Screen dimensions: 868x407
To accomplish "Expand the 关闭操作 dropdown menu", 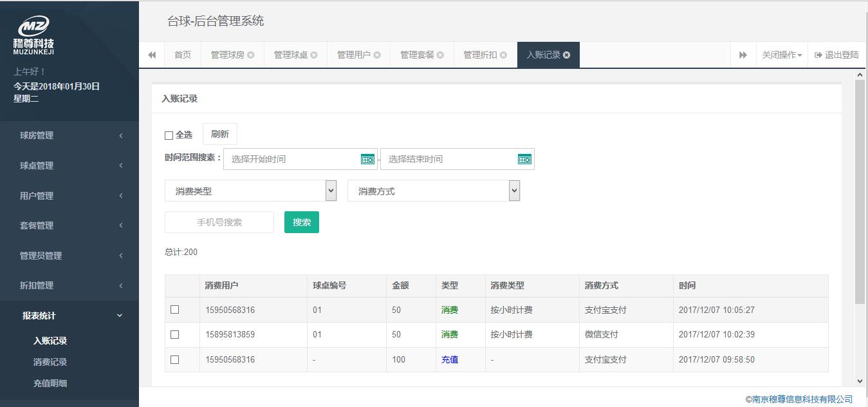I will pos(782,55).
